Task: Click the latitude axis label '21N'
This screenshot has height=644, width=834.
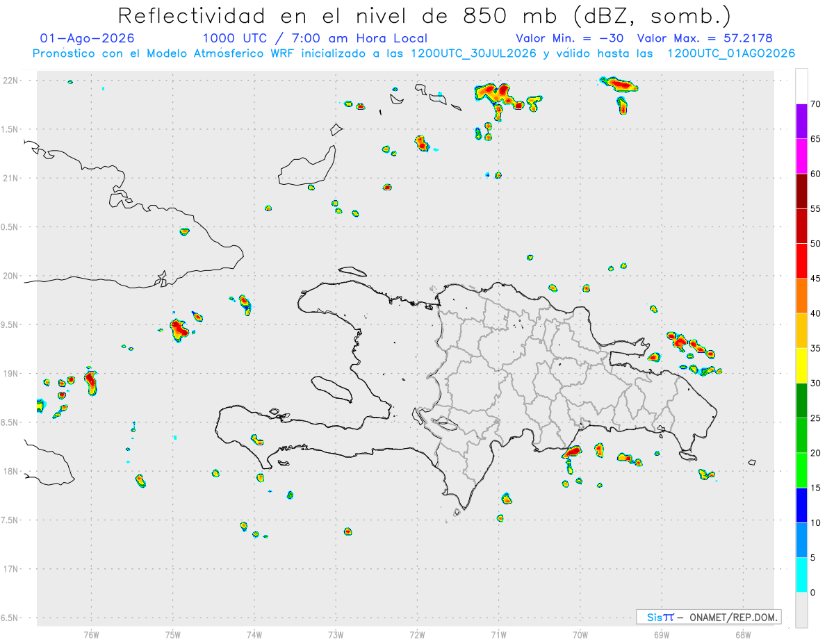Action: click(x=11, y=178)
